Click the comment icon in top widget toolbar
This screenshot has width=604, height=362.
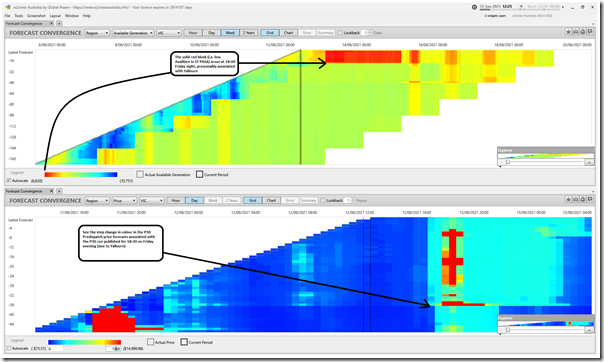point(590,32)
